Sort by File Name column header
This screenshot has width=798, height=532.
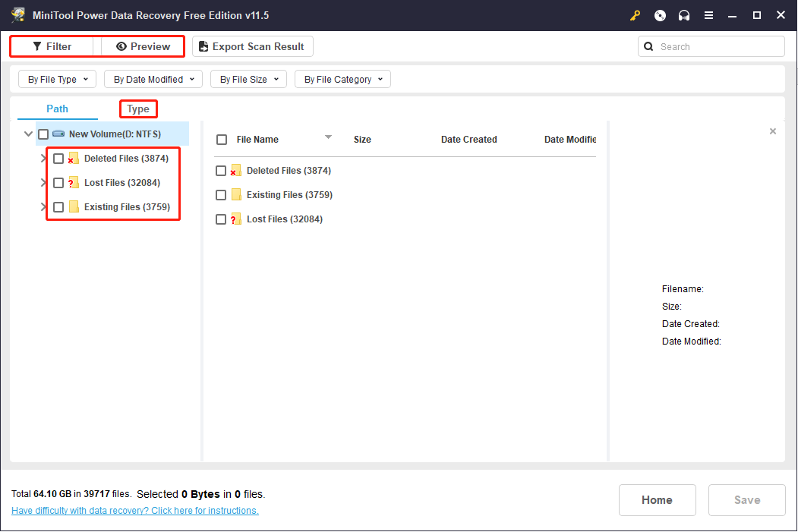[x=257, y=140]
